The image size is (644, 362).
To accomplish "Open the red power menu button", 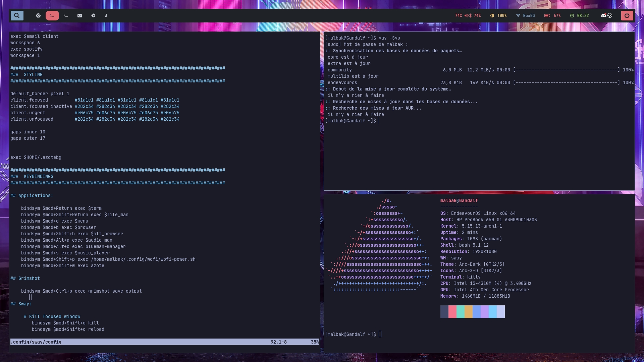I will coord(627,15).
